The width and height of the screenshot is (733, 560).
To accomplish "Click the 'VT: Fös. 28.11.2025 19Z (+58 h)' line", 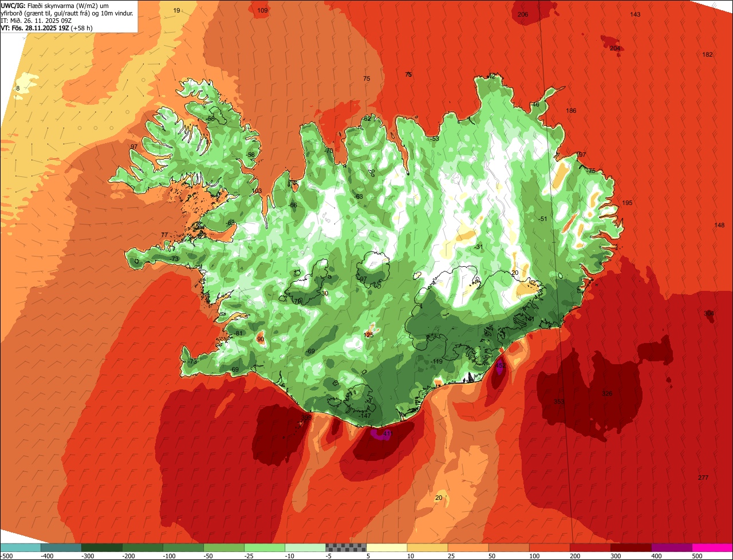I will click(x=47, y=27).
